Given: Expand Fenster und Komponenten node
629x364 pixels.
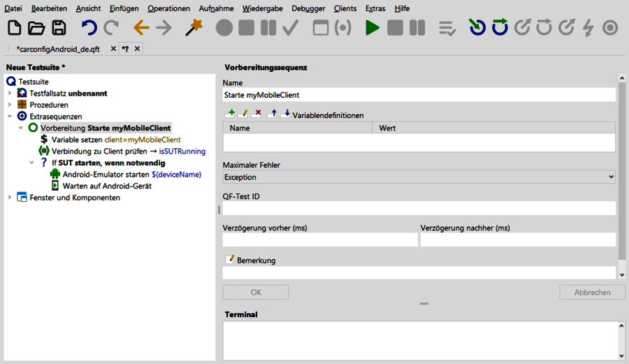Looking at the screenshot, I should click(x=10, y=198).
